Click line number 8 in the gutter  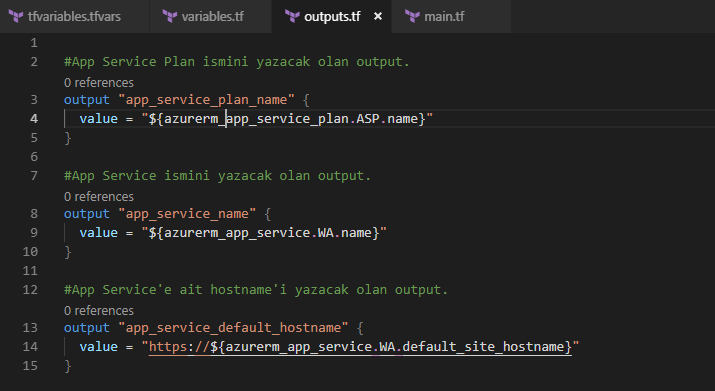point(34,214)
